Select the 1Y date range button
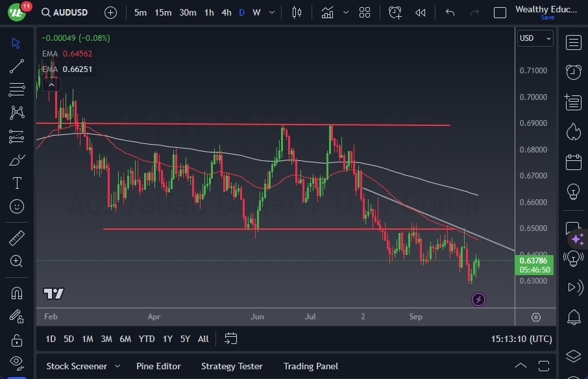 167,339
